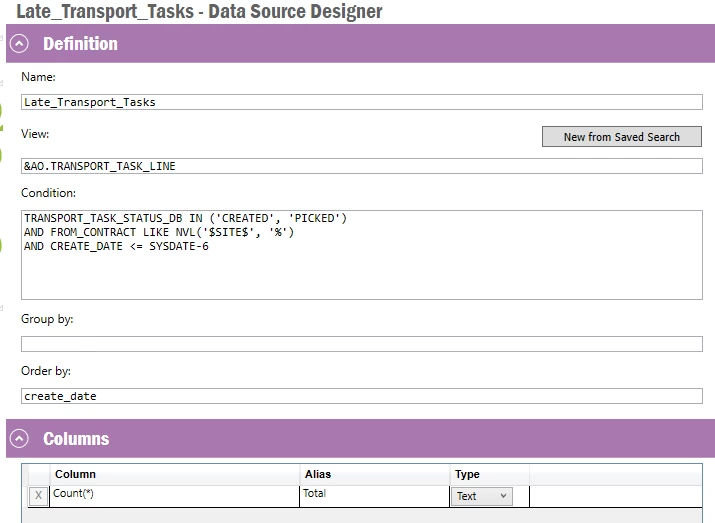Open the Type dropdown showing Text
715x523 pixels.
(x=482, y=496)
